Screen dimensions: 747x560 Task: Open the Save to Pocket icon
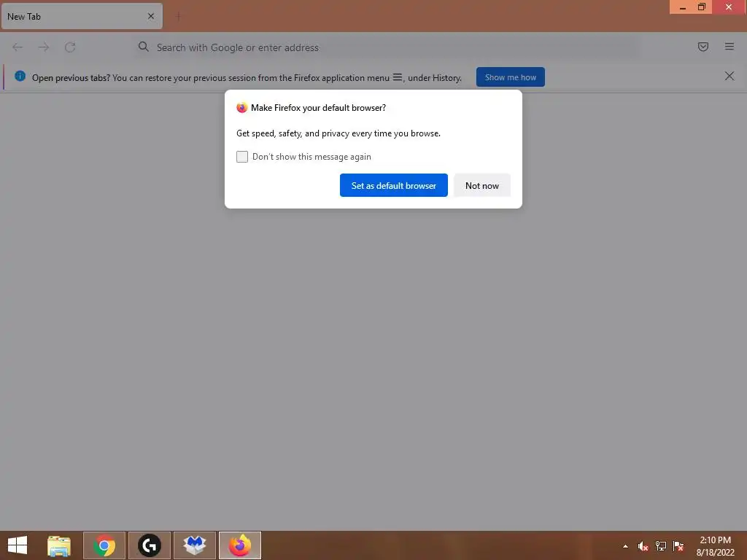pos(703,47)
